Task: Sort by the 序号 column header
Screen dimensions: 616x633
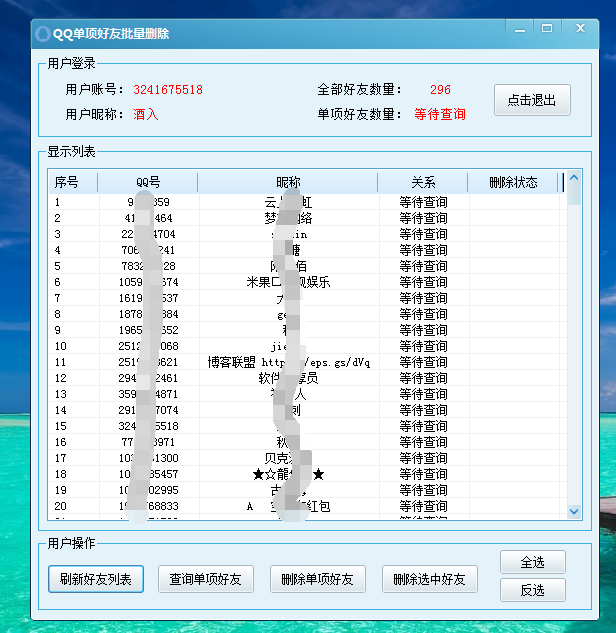Action: click(x=73, y=182)
